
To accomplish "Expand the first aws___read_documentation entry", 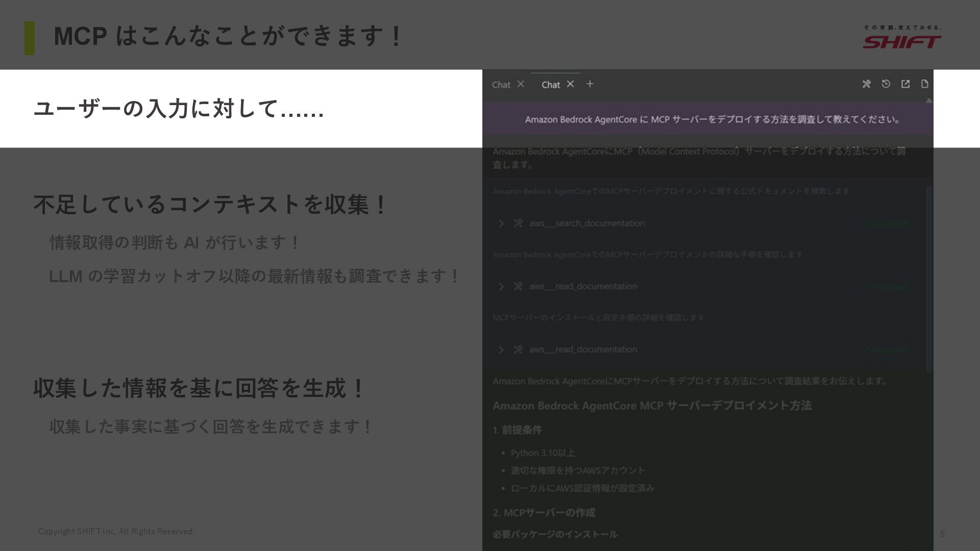I will point(501,287).
